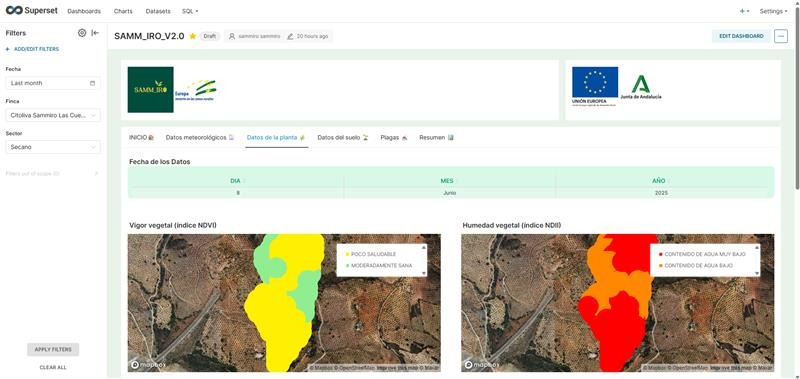
Task: Click the Edit Dashboard button
Action: (741, 36)
